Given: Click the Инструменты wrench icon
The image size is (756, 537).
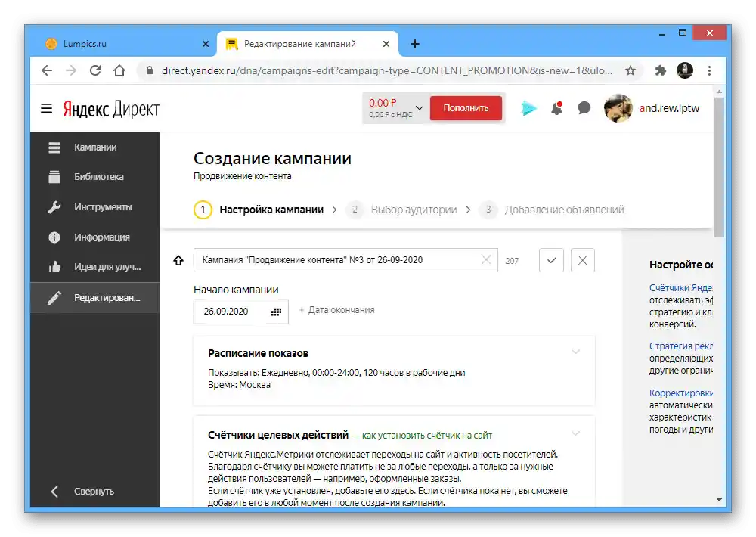Looking at the screenshot, I should [54, 207].
